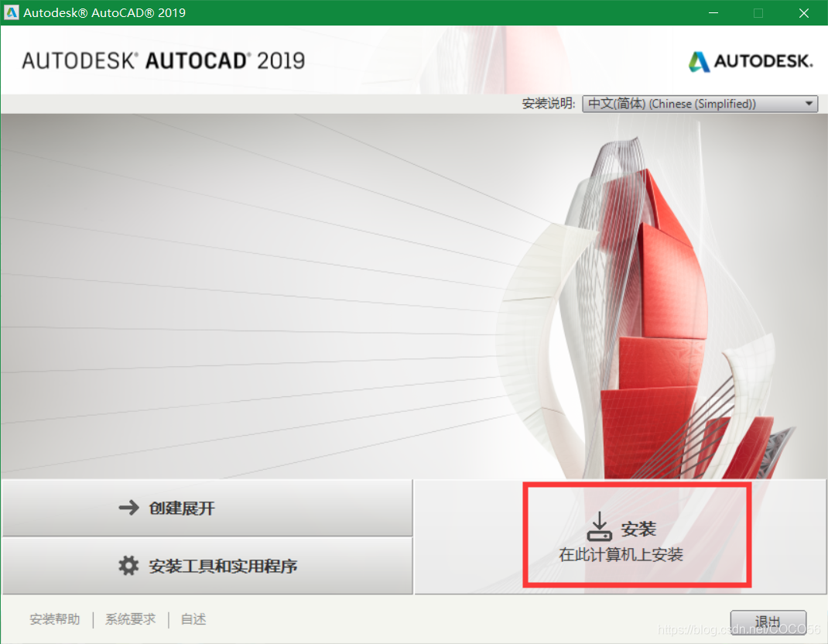This screenshot has width=828, height=644.
Task: Click the Autodesk logo in the top right
Action: point(749,60)
